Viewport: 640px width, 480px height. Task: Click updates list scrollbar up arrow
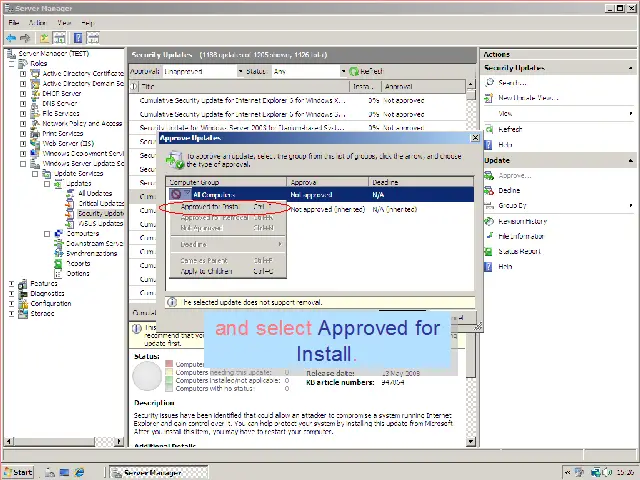coord(471,84)
